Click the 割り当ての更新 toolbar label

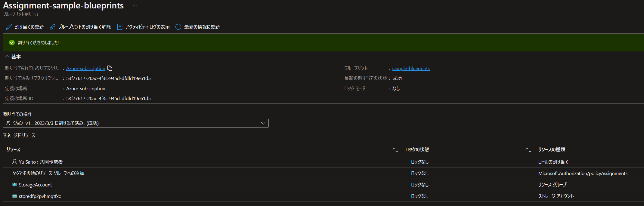(x=29, y=27)
